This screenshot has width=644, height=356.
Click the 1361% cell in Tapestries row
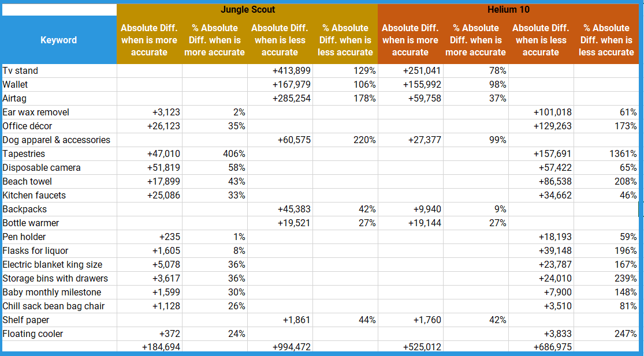606,154
